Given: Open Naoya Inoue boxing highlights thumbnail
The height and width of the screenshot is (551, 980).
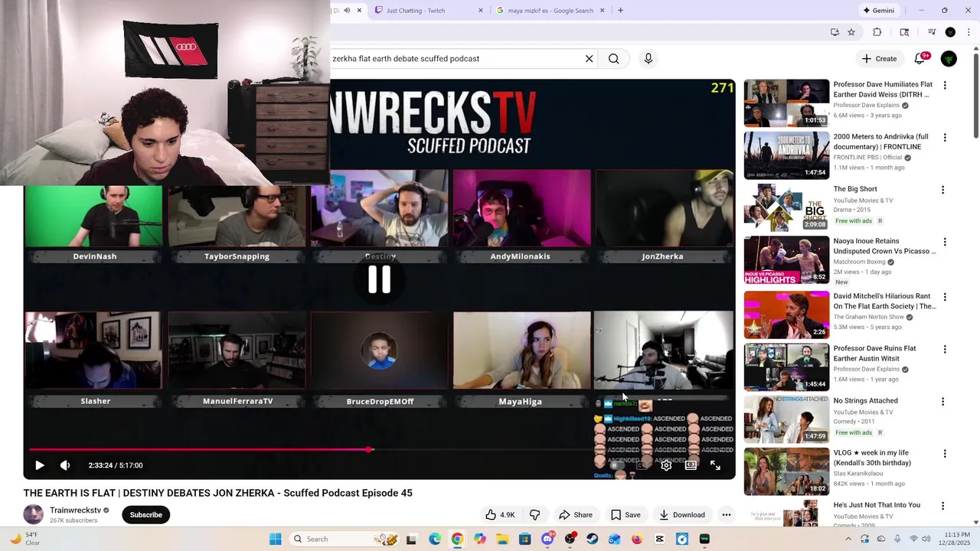Looking at the screenshot, I should click(786, 259).
